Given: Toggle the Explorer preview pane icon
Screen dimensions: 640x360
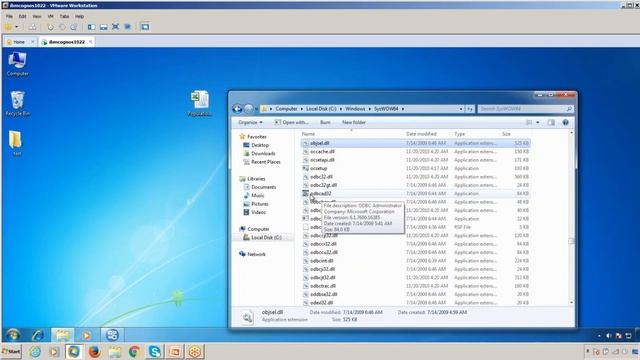Looking at the screenshot, I should click(551, 122).
